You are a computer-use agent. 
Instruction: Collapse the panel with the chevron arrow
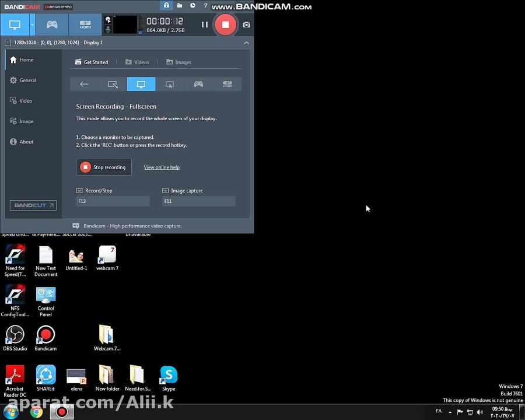[246, 43]
